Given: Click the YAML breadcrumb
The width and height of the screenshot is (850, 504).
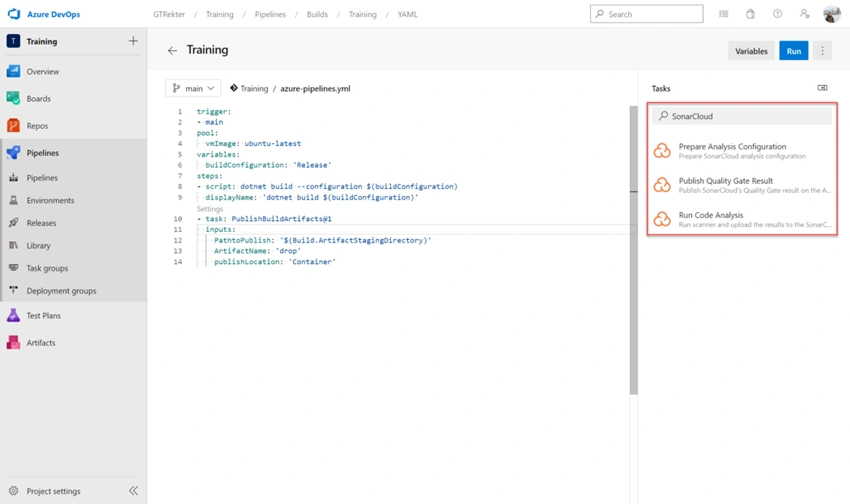Looking at the screenshot, I should [408, 14].
